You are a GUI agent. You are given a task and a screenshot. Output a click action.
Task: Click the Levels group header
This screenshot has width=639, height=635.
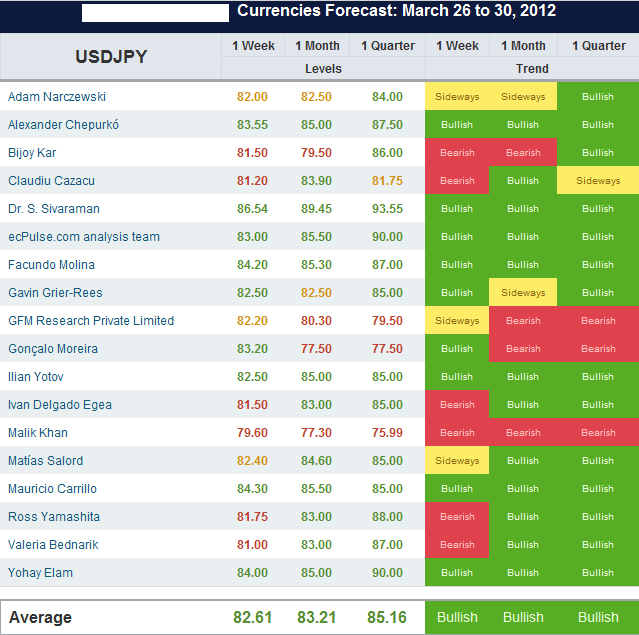(323, 69)
